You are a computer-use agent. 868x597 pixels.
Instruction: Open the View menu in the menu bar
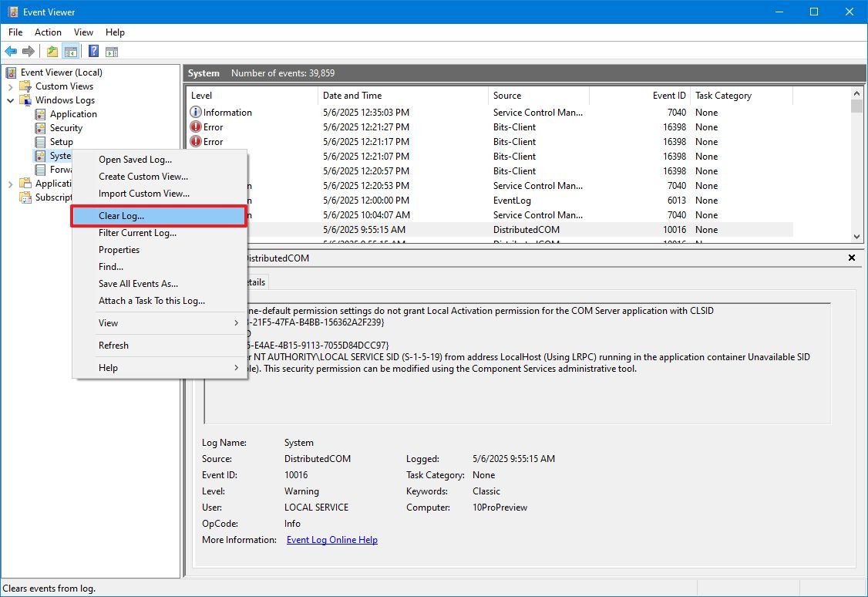pos(83,32)
